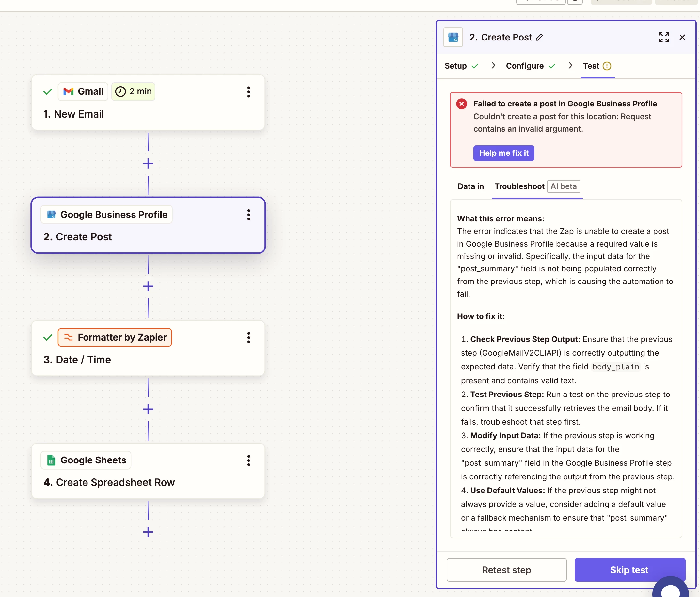Add a step after New Email
The height and width of the screenshot is (597, 700).
point(148,164)
